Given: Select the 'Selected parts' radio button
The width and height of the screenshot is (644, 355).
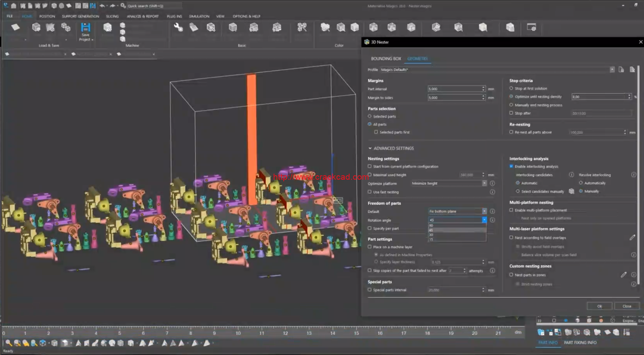Looking at the screenshot, I should 369,116.
